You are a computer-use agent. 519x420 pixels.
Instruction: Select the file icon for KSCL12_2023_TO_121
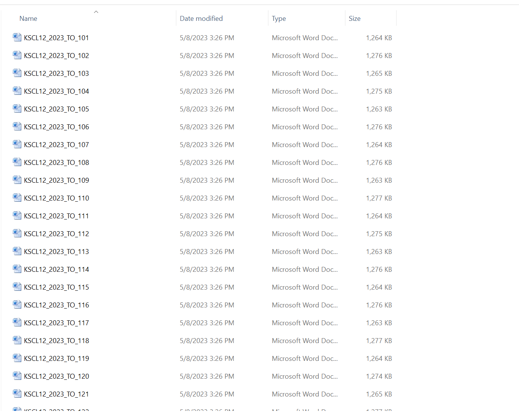(17, 393)
